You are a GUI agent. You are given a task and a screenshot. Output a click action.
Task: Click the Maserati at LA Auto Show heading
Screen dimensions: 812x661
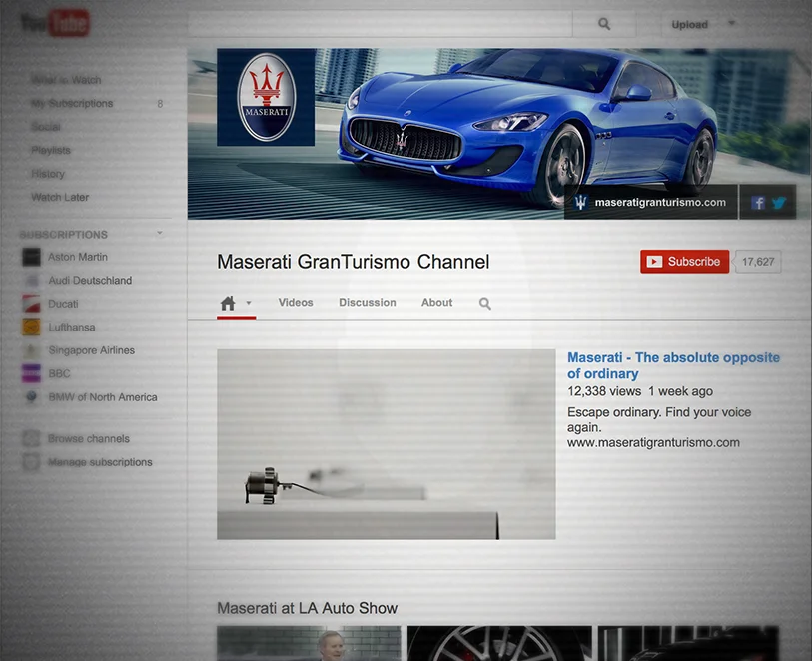click(x=307, y=608)
